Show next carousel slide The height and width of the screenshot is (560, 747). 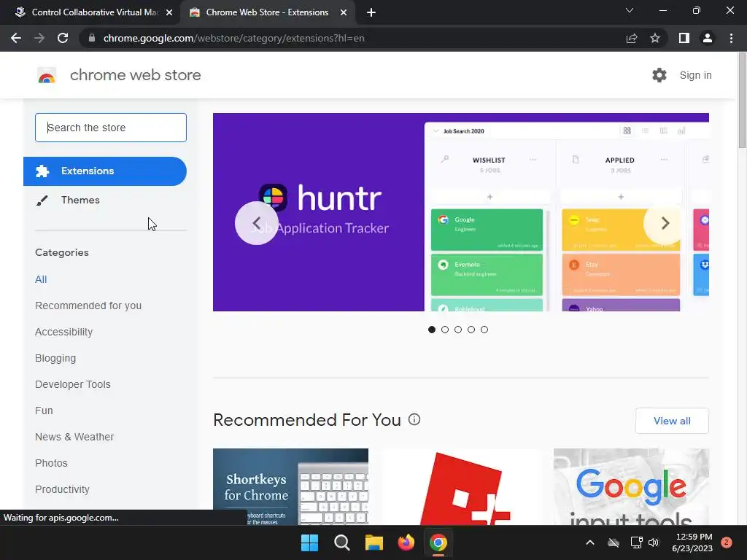click(x=665, y=223)
